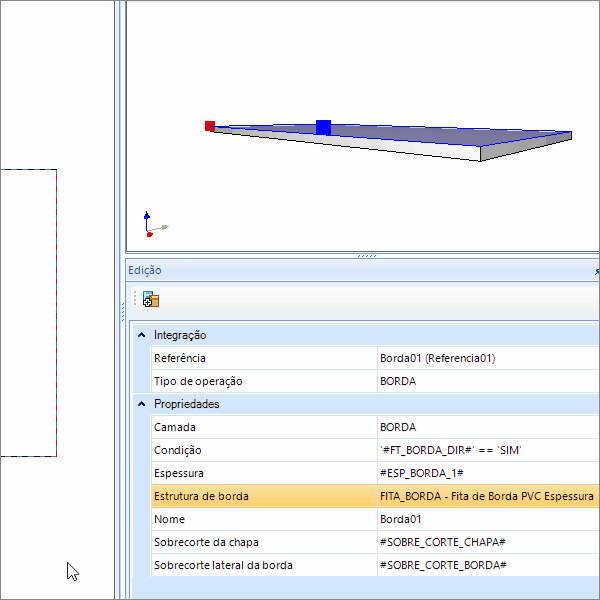The height and width of the screenshot is (600, 600).
Task: Click the Tipo de operação BORDA value
Action: point(398,381)
